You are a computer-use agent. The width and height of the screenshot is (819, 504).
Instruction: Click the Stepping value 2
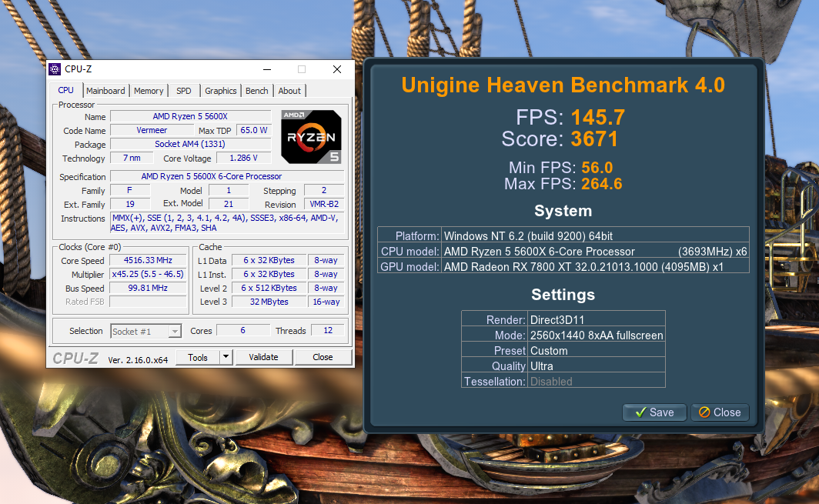[324, 190]
